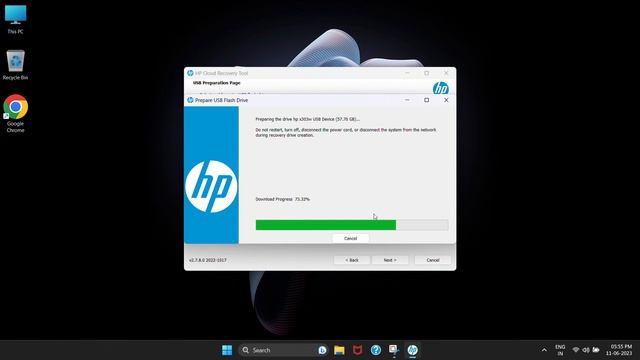Open the blue question mark help app in taskbar
Screen dimensions: 640x360
pyautogui.click(x=376, y=350)
